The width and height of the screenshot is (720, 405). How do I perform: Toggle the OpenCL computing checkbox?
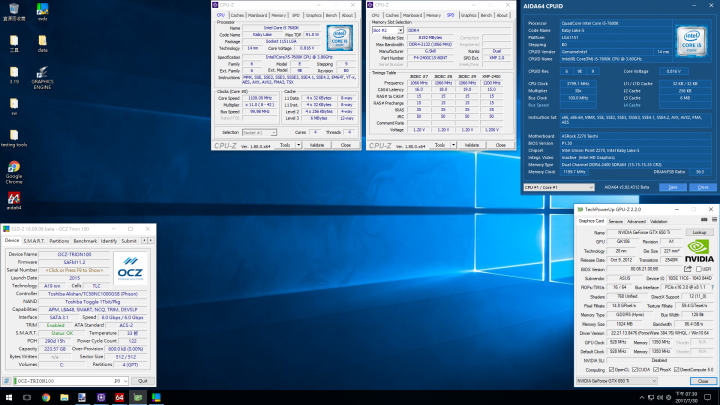coord(611,369)
